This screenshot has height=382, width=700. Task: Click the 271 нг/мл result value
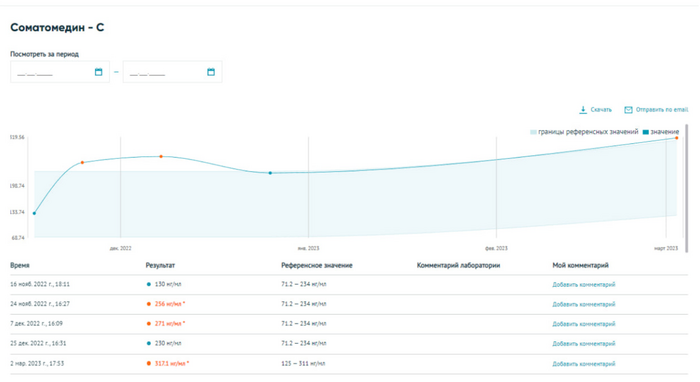(x=170, y=324)
